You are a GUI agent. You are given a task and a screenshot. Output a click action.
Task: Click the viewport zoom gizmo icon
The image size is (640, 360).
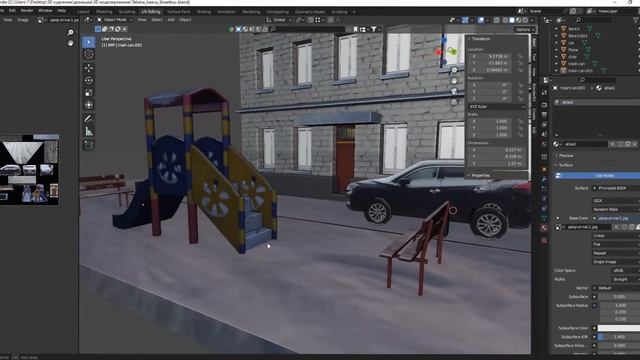coord(454,70)
